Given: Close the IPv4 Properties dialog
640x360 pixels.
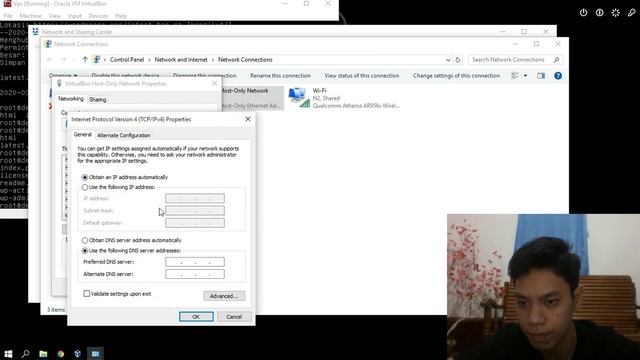Looking at the screenshot, I should coord(248,119).
